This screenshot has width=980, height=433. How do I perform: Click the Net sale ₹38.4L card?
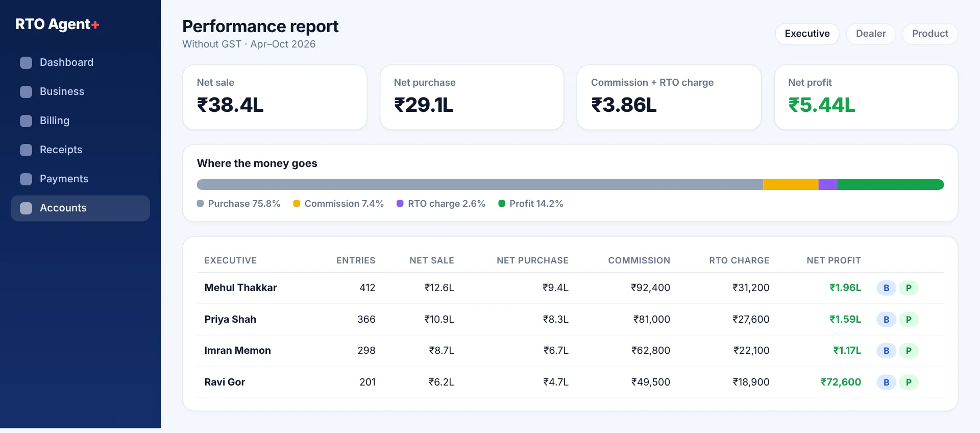275,97
